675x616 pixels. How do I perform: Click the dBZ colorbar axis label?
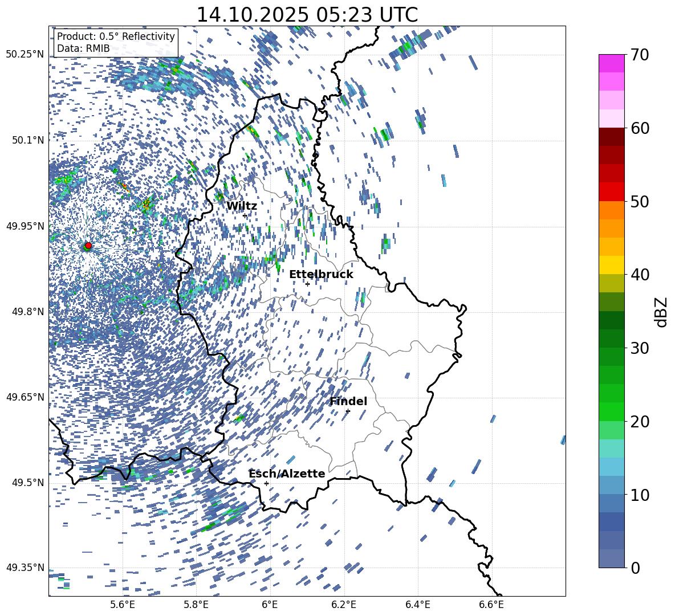[661, 312]
